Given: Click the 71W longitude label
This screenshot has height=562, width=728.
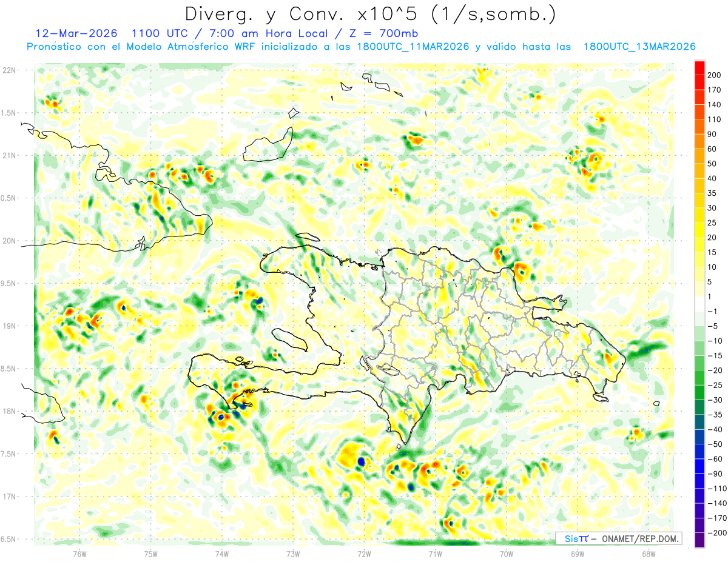Looking at the screenshot, I should click(x=435, y=554).
